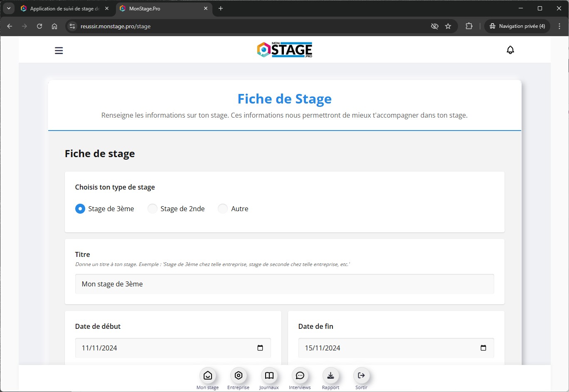Click the Sortir logout icon
The width and height of the screenshot is (569, 392).
[361, 376]
